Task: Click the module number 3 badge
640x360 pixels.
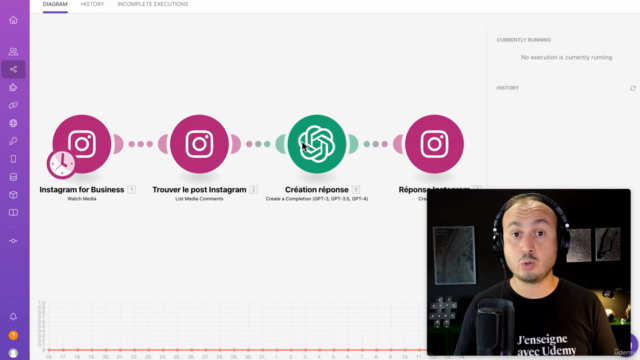Action: tap(356, 189)
